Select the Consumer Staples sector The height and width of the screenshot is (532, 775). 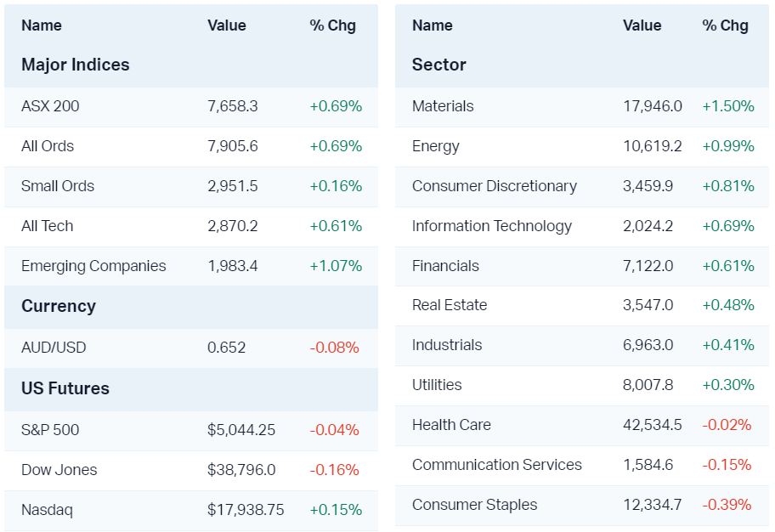pyautogui.click(x=475, y=505)
